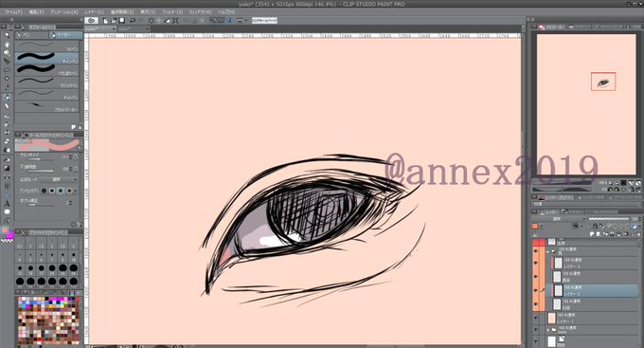Select strongest anti-aliasing option

click(69, 191)
